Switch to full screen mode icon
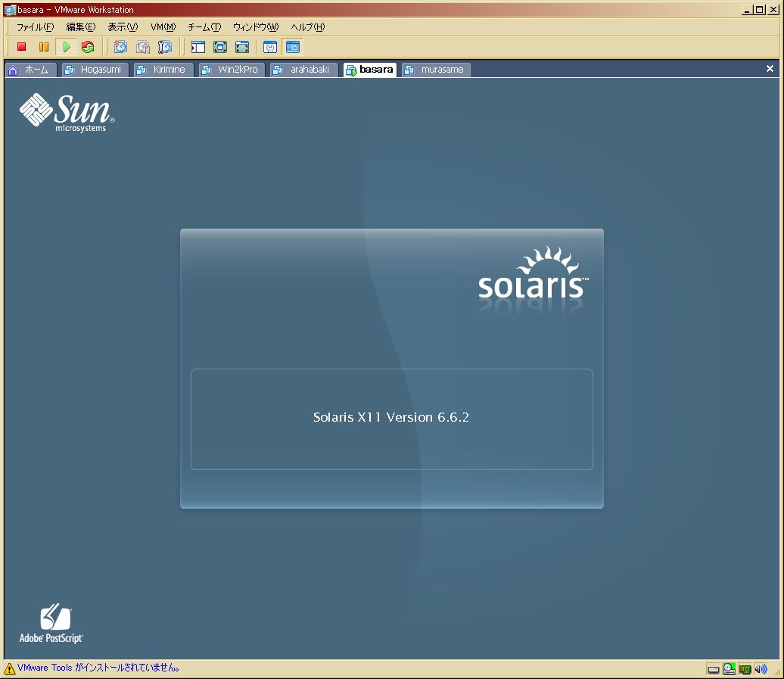 tap(220, 47)
